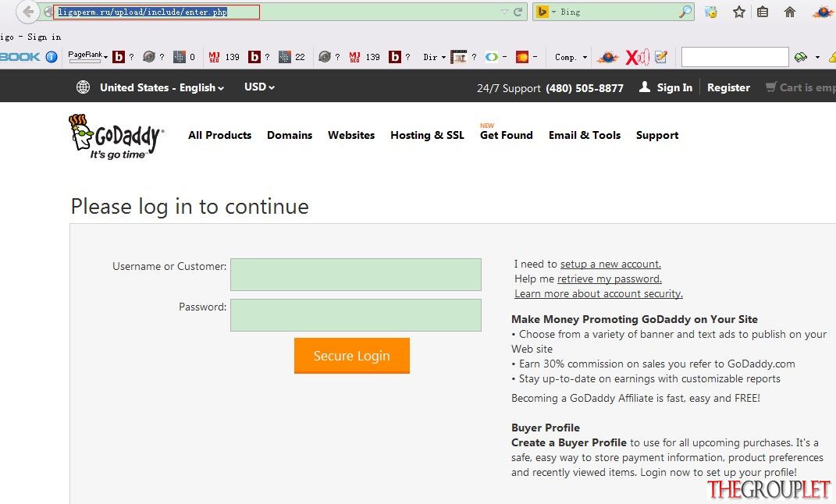Click the retrieve my password link
The height and width of the screenshot is (504, 836).
[x=610, y=279]
